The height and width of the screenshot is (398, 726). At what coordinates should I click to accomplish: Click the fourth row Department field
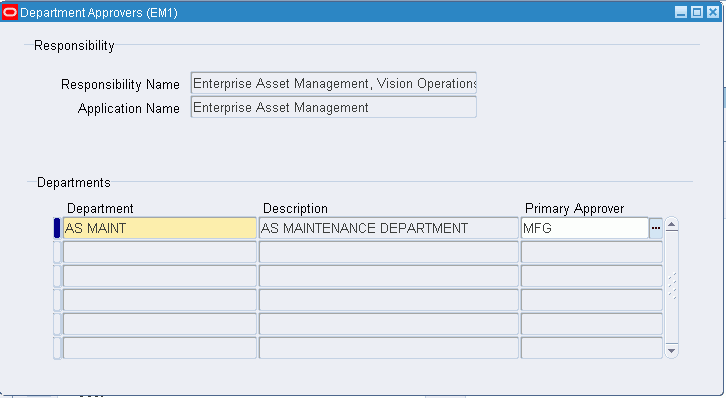pos(160,300)
